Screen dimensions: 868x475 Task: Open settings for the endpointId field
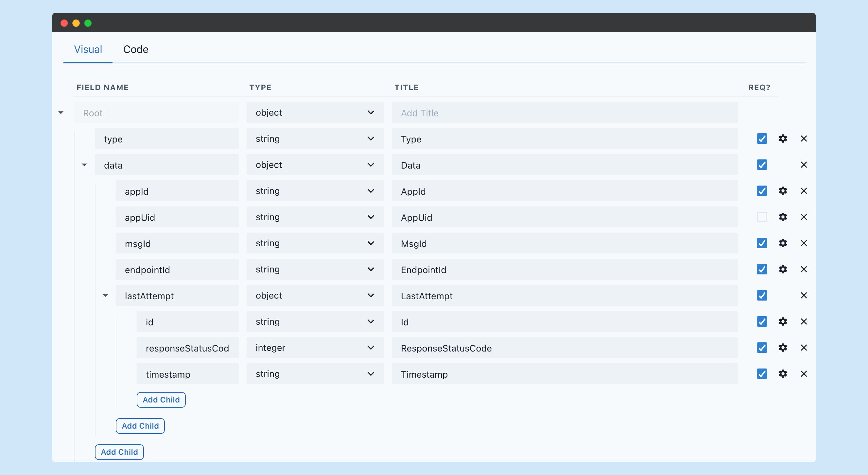click(x=783, y=269)
